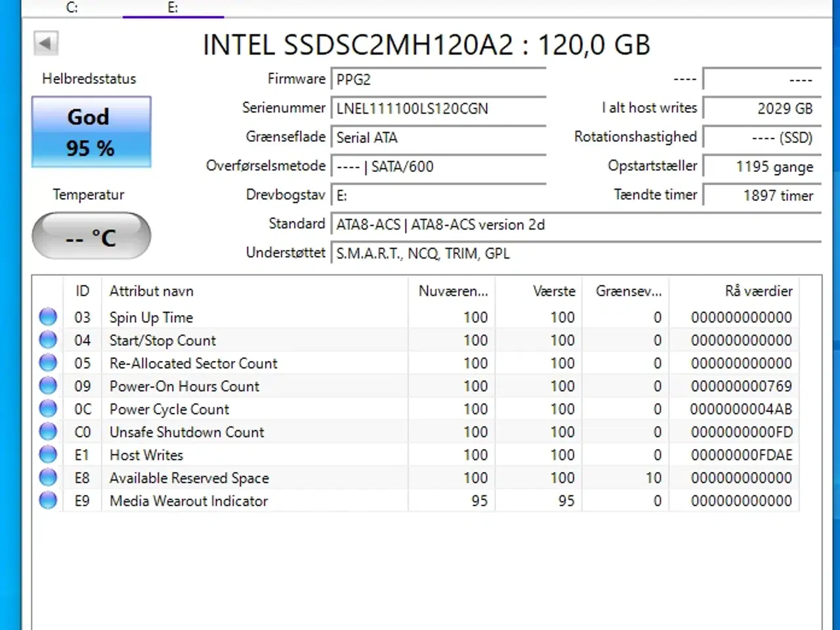Click the Understøttet features field
840x630 pixels.
pos(576,253)
